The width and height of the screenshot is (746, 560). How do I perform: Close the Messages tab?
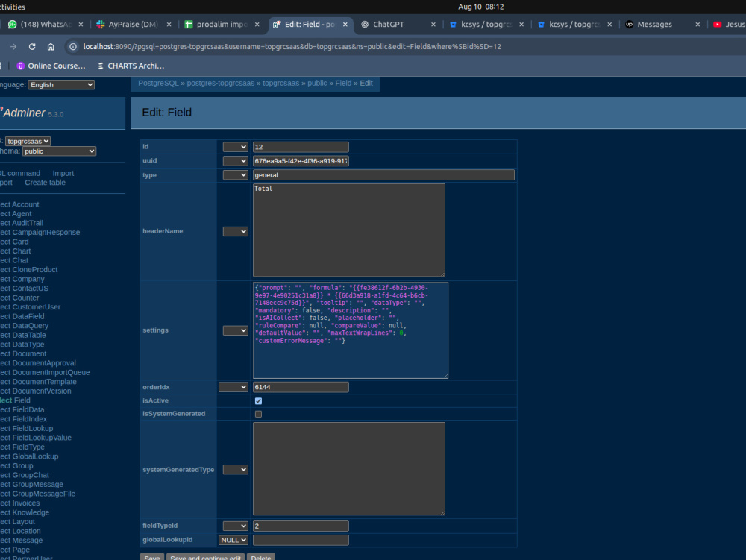[698, 25]
